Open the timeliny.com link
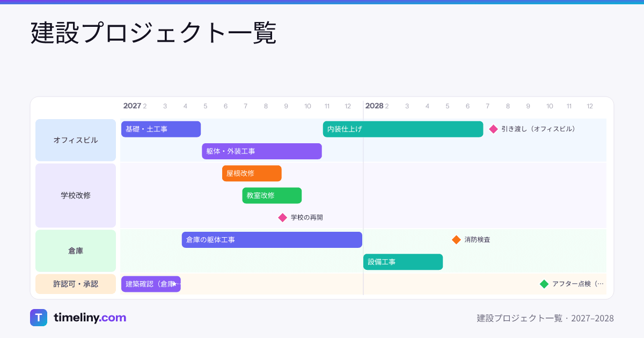 click(90, 318)
